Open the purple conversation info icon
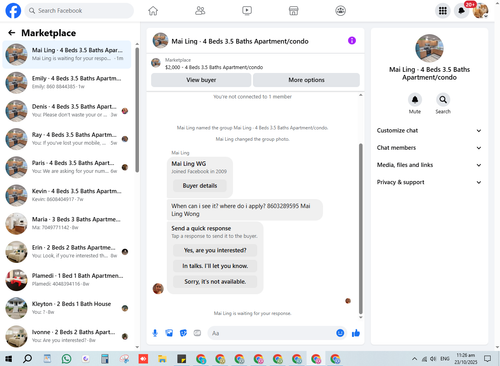500x366 pixels. [352, 41]
